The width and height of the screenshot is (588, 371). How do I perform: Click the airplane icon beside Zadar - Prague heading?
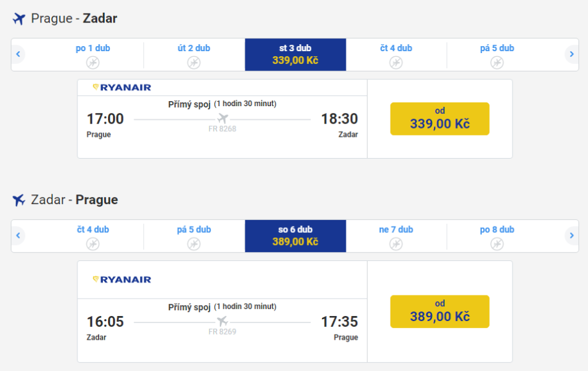click(x=19, y=200)
